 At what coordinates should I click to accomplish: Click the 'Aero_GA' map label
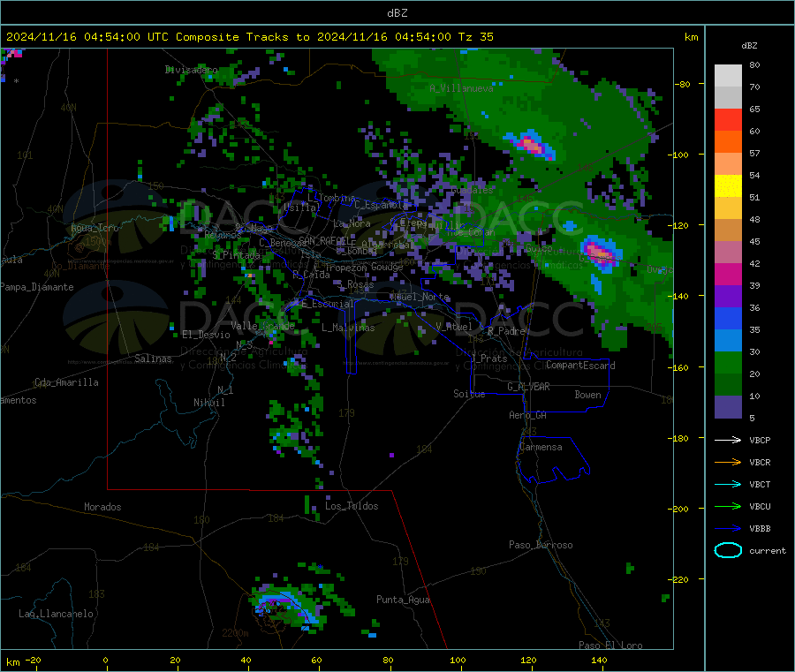tap(528, 415)
